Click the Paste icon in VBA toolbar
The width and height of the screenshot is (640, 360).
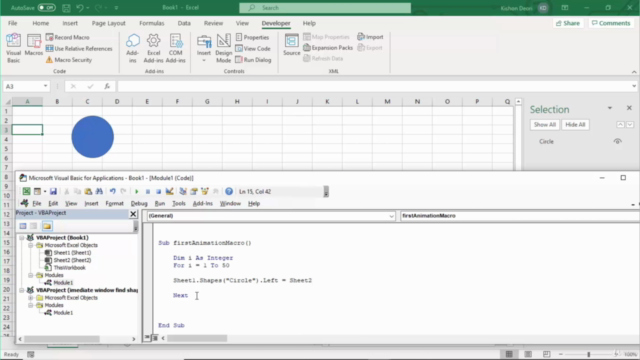tap(88, 191)
